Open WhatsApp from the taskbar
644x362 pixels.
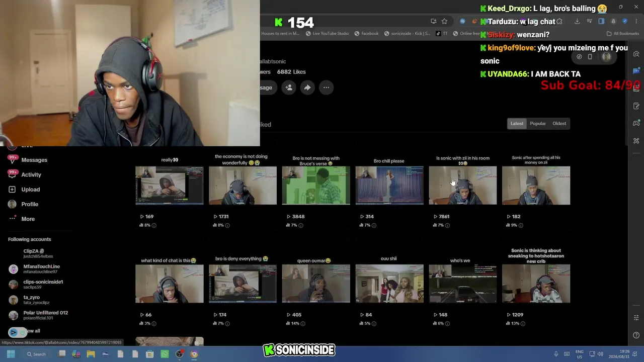click(x=165, y=354)
